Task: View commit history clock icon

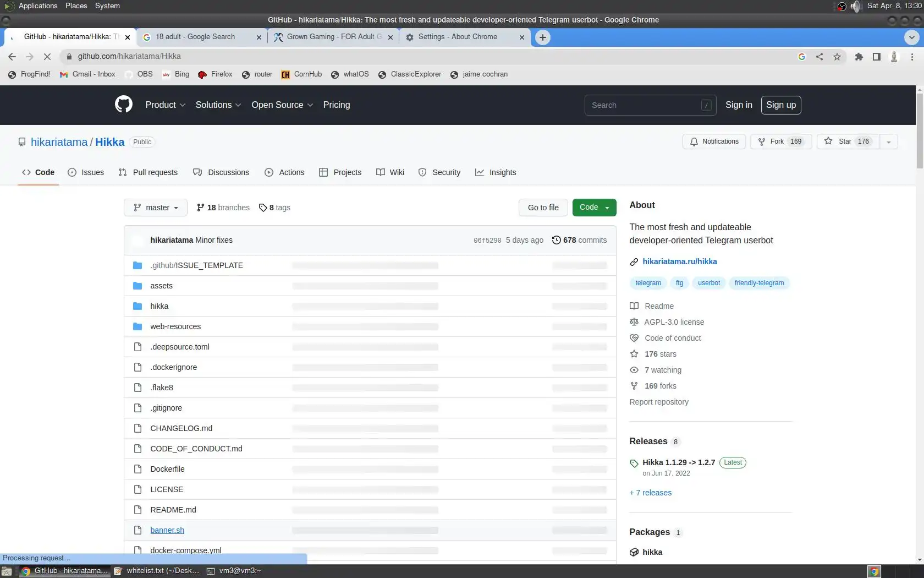Action: 557,240
